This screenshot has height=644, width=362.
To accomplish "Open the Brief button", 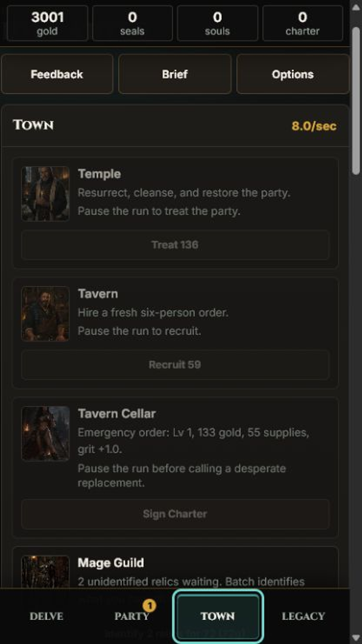I will click(175, 74).
